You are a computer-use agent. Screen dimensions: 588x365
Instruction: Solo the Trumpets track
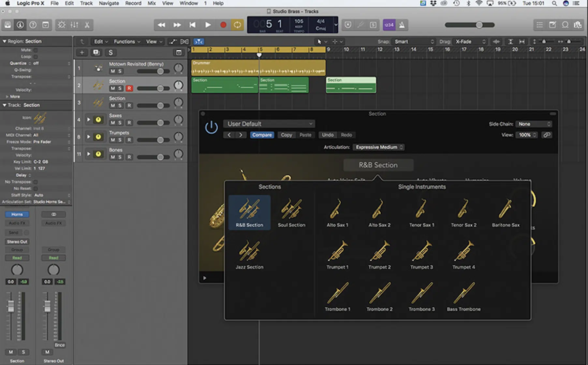point(120,140)
